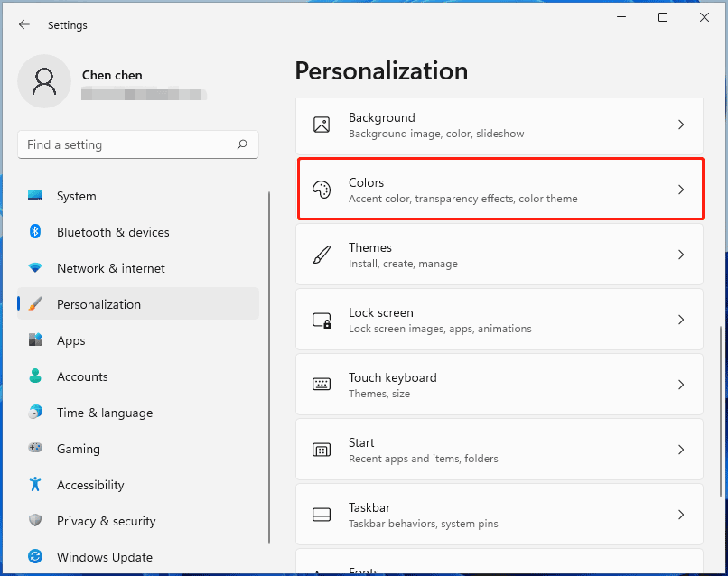Click the back arrow button
The height and width of the screenshot is (576, 728).
24,24
